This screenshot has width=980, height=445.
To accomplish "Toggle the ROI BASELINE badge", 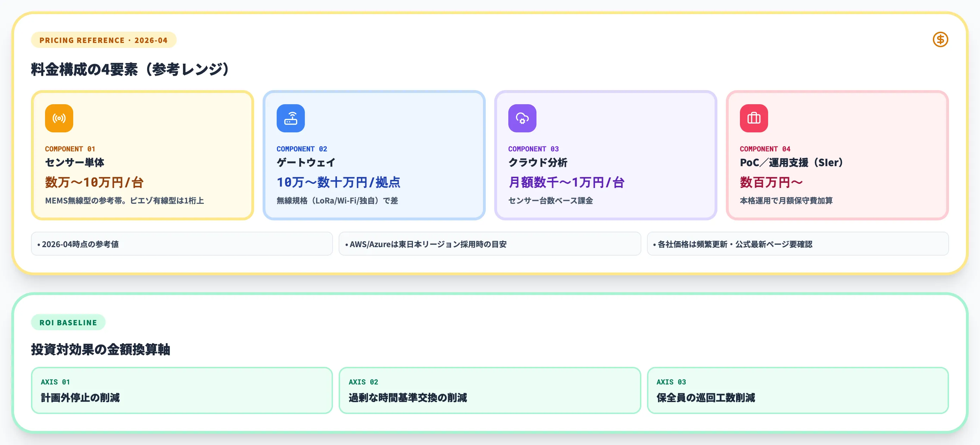I will point(69,322).
